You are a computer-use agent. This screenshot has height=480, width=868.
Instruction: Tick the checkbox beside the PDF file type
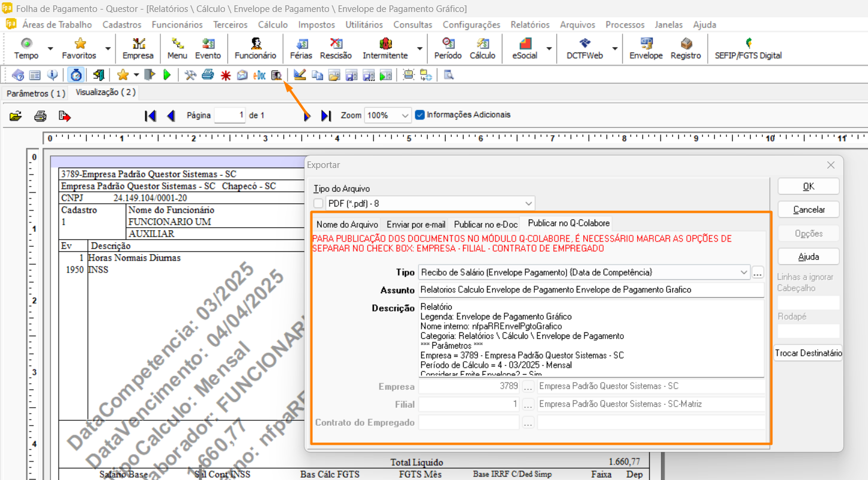[318, 203]
